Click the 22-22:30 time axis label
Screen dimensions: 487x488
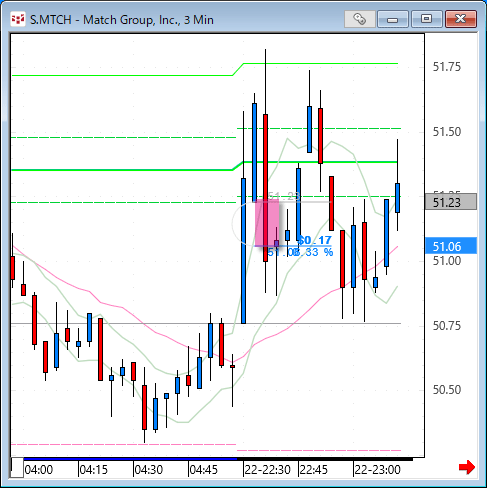click(268, 470)
